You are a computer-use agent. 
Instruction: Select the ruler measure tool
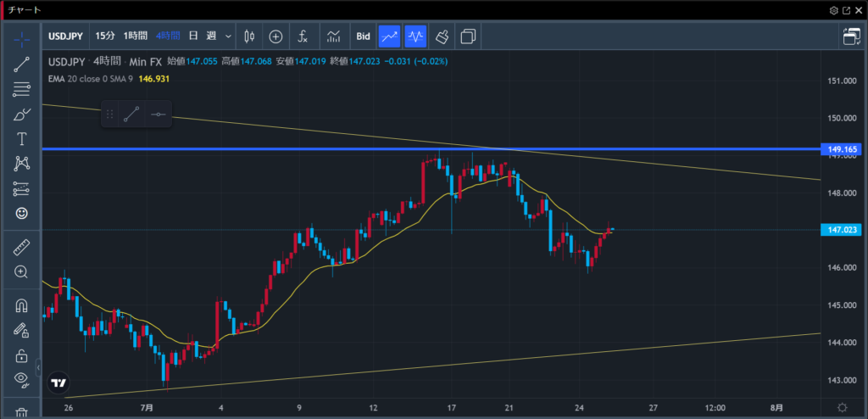[x=21, y=247]
